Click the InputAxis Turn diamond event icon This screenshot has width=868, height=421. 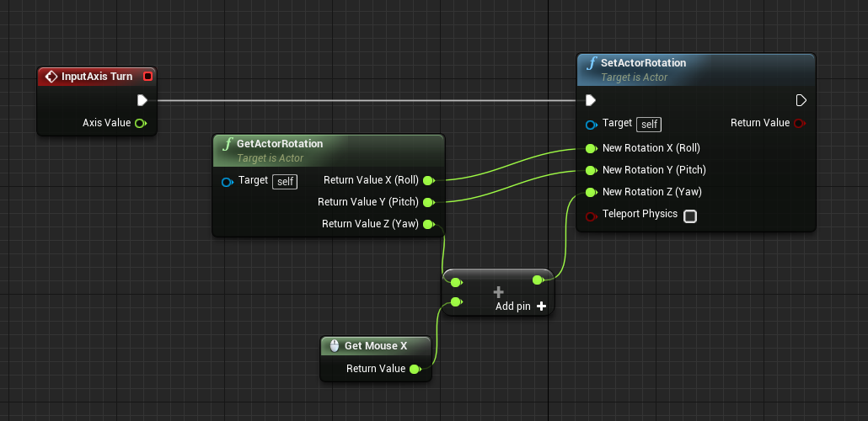click(x=51, y=77)
